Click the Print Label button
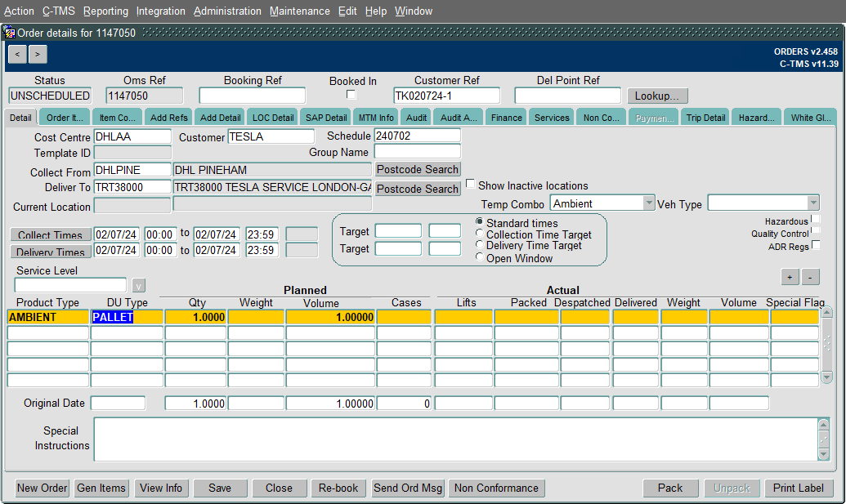 [x=798, y=488]
